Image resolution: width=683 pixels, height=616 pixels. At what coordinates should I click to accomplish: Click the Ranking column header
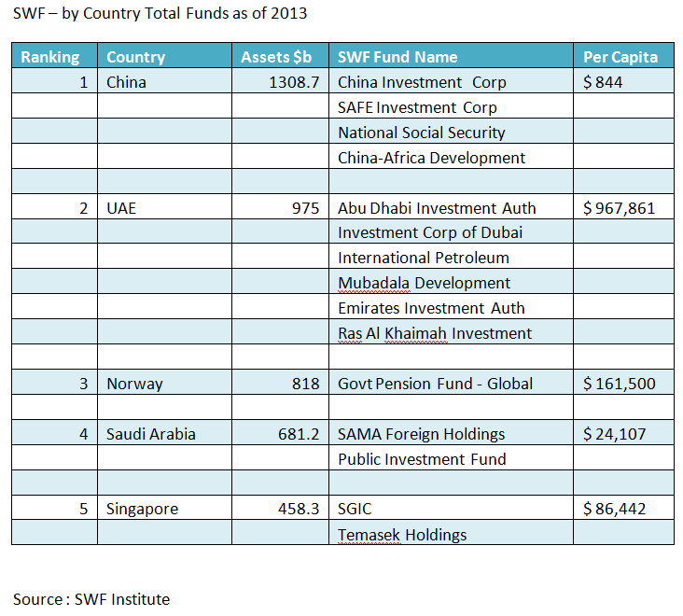(50, 57)
